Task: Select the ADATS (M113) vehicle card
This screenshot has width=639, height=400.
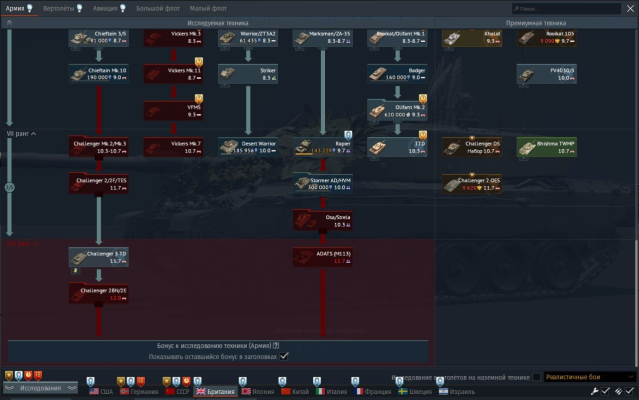Action: (322, 257)
